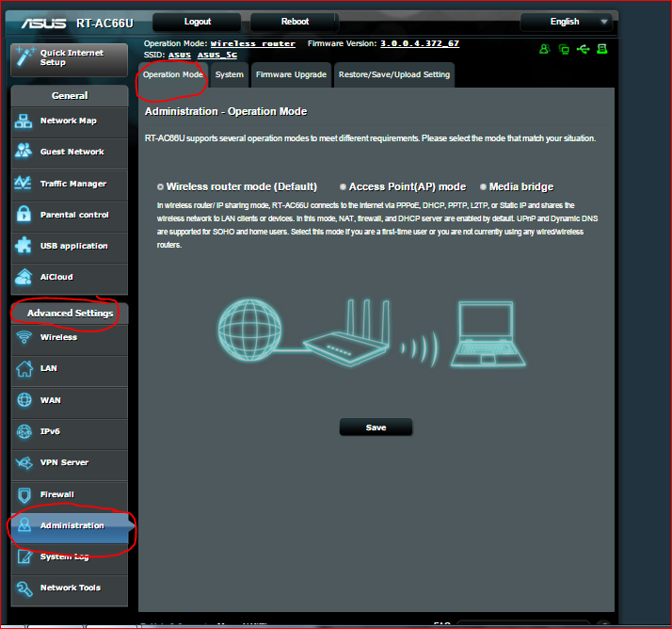
Task: Click the green guest users status icon
Action: pyautogui.click(x=544, y=49)
